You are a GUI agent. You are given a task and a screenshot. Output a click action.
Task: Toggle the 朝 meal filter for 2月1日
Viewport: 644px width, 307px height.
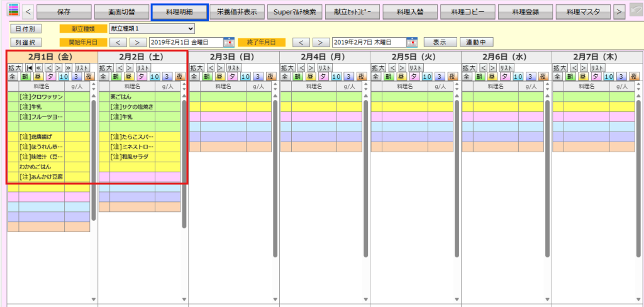25,76
